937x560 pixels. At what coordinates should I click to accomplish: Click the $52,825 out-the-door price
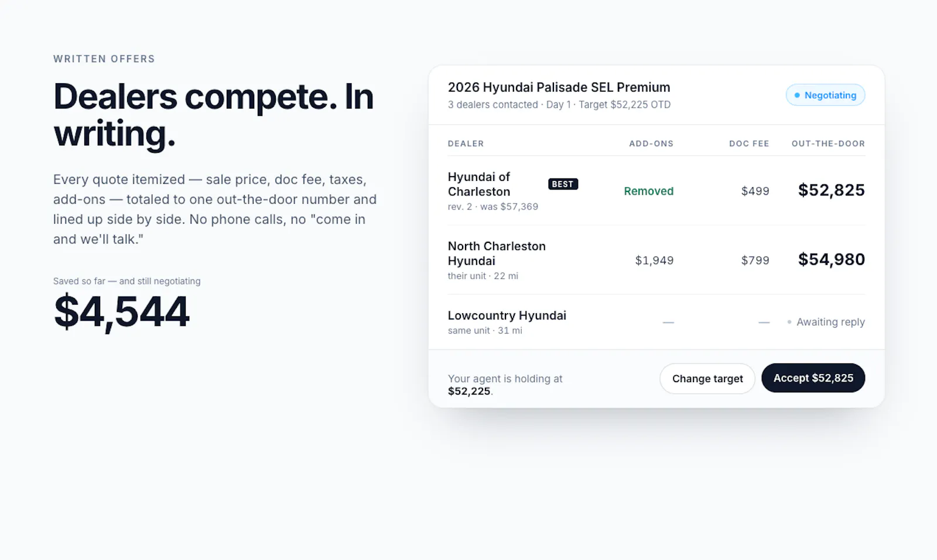(831, 190)
